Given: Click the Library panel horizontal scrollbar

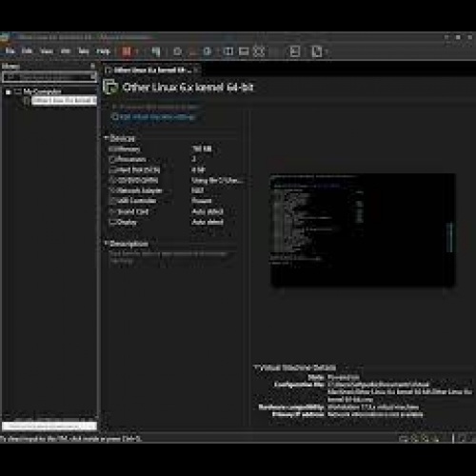Looking at the screenshot, I should pos(50,426).
